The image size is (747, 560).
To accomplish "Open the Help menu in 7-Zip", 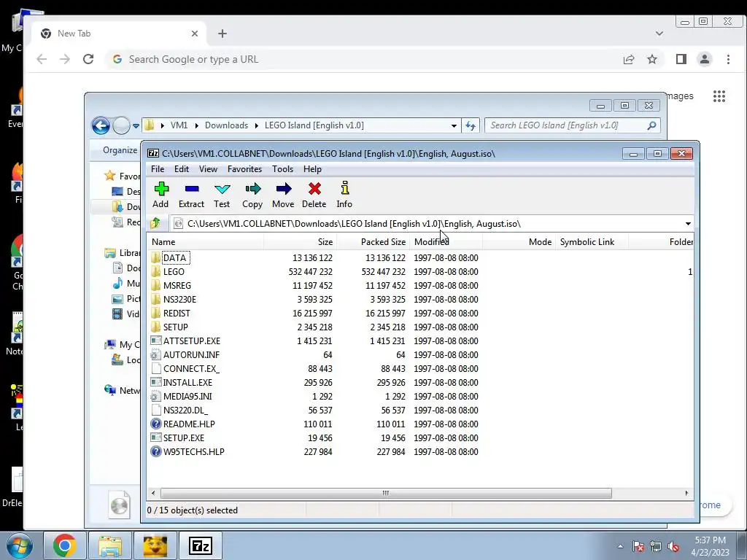I will 312,169.
